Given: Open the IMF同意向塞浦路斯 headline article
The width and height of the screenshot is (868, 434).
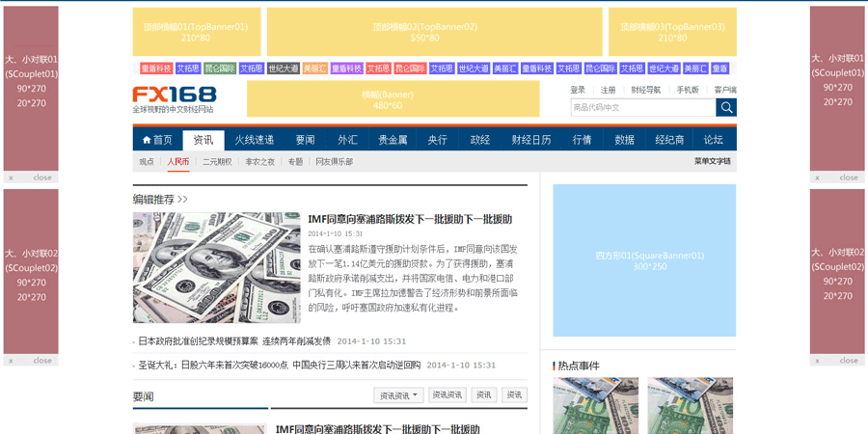Looking at the screenshot, I should (409, 220).
